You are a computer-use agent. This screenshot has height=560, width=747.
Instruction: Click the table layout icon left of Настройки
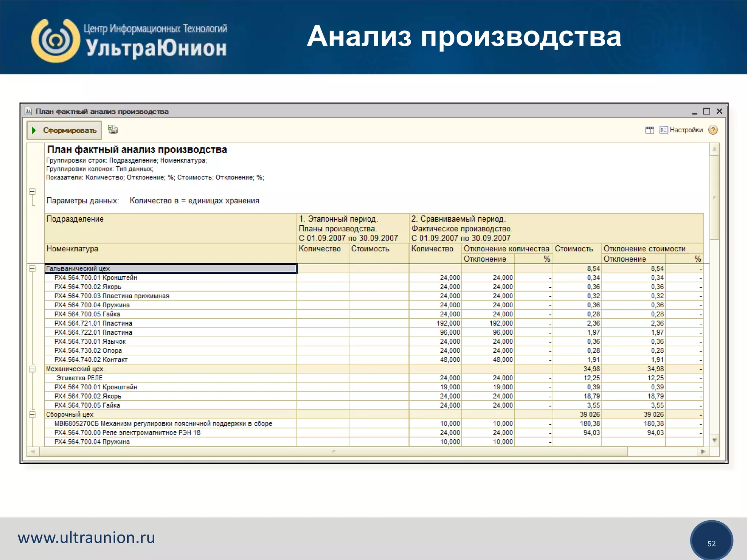pyautogui.click(x=650, y=130)
